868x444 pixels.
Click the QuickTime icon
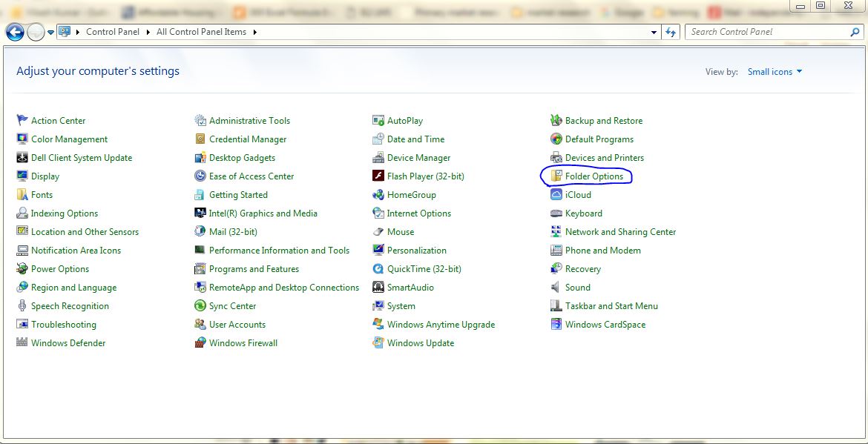click(x=378, y=269)
